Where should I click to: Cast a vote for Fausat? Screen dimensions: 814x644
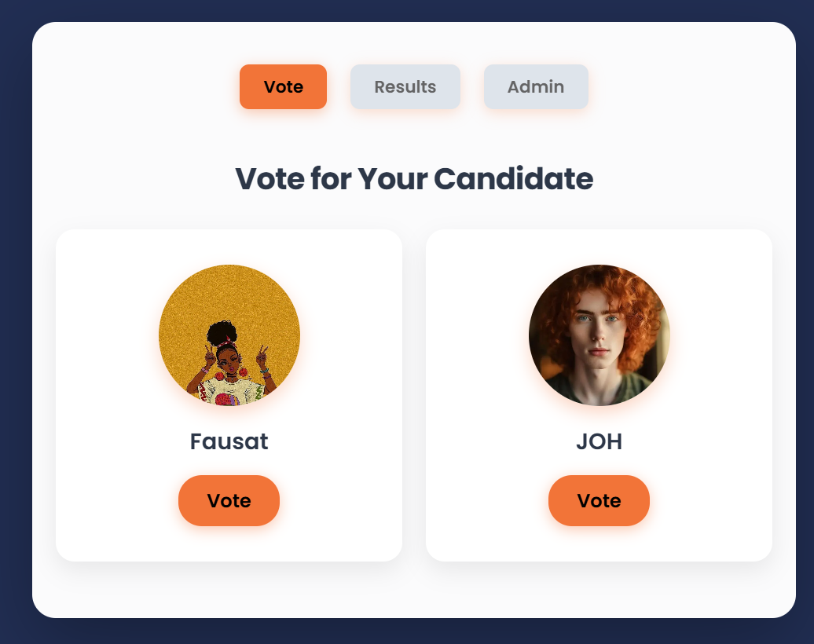pyautogui.click(x=229, y=500)
